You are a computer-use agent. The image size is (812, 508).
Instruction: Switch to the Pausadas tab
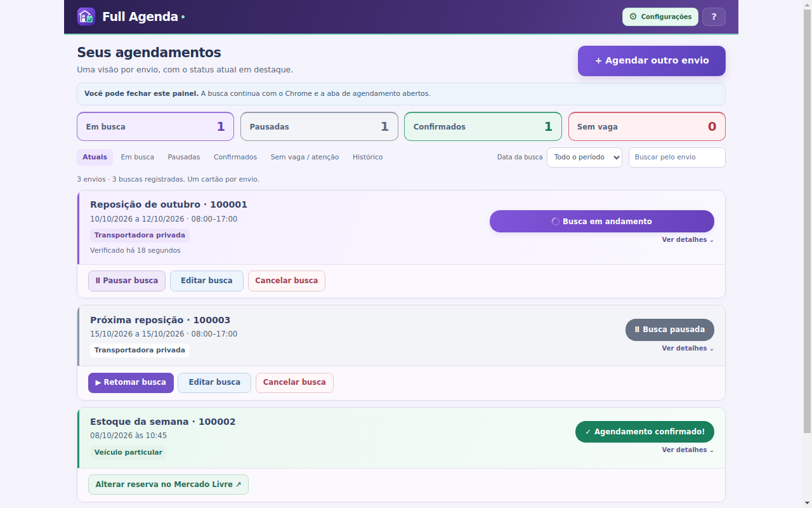(x=184, y=157)
